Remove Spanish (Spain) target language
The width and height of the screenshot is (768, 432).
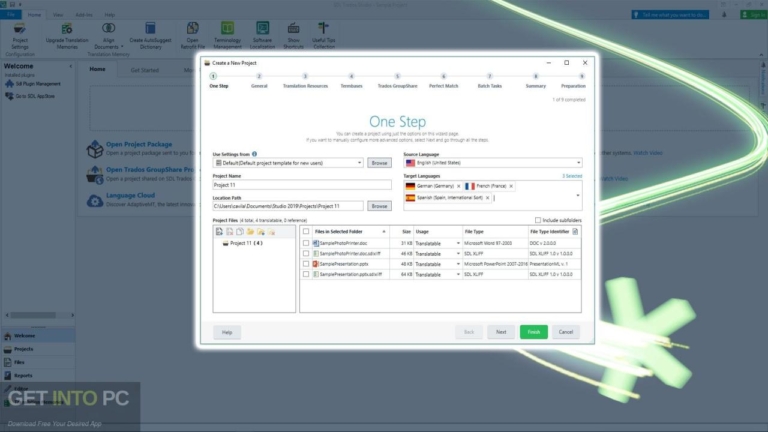(x=487, y=198)
